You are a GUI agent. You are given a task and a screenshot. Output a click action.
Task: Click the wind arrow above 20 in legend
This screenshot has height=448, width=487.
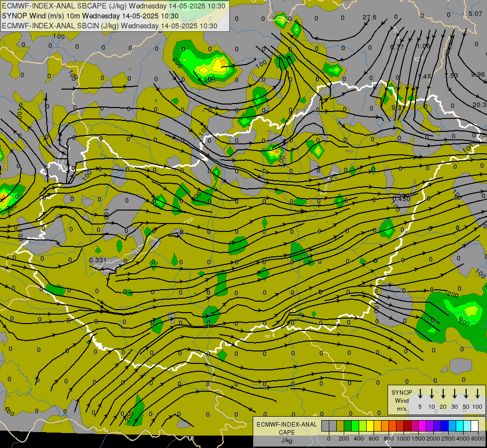click(x=443, y=393)
